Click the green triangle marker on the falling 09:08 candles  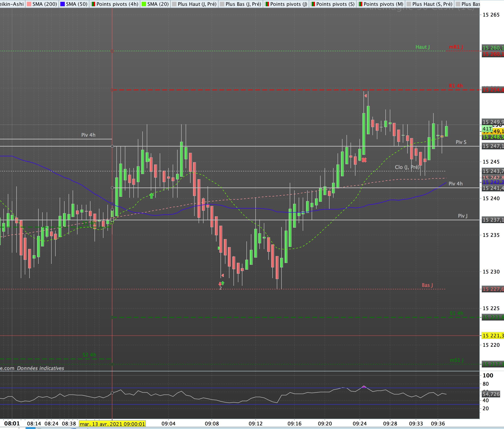point(219,248)
